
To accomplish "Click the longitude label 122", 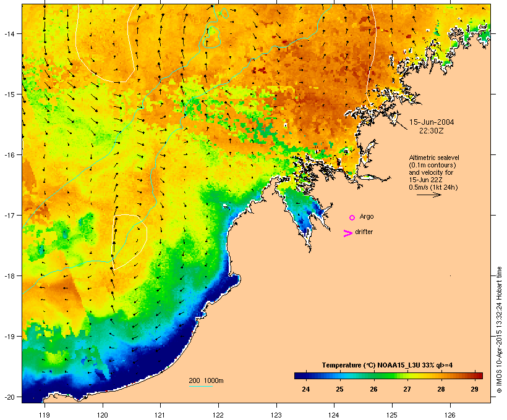I will [218, 415].
